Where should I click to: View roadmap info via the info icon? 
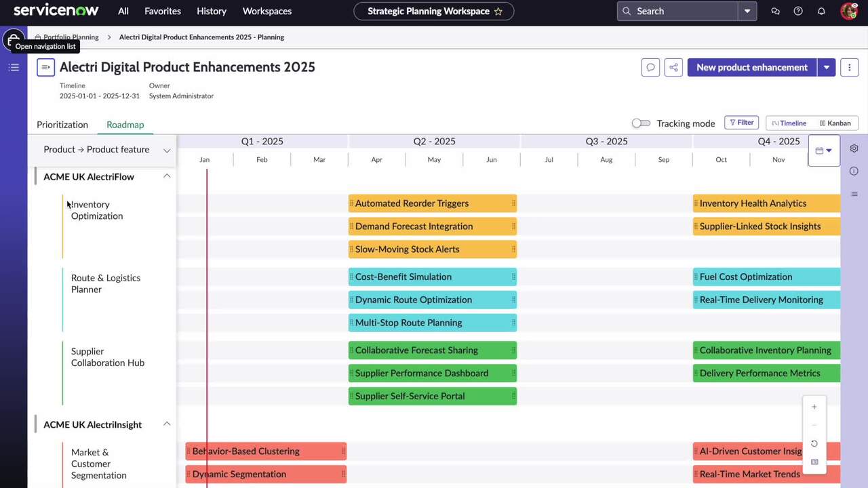click(854, 171)
